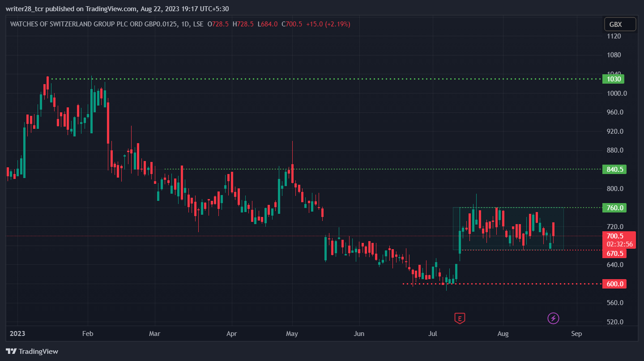Click the Mar label on the time axis
Viewport: 644px width, 361px height.
(x=154, y=334)
